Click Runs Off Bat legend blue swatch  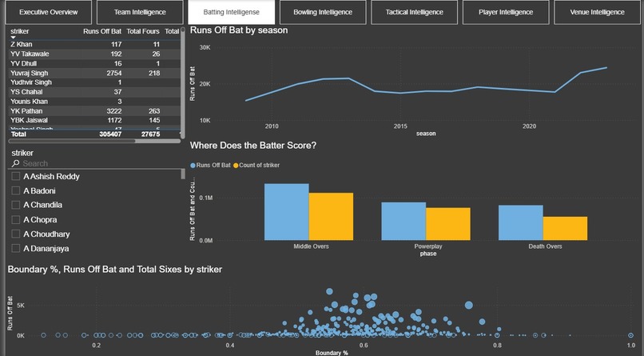(193, 166)
